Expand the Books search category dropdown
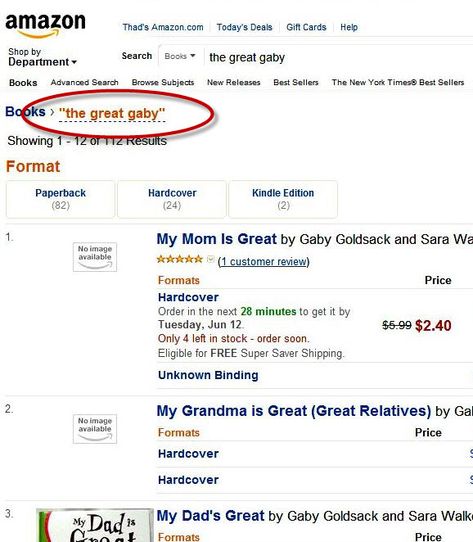Image resolution: width=473 pixels, height=542 pixels. pyautogui.click(x=180, y=56)
